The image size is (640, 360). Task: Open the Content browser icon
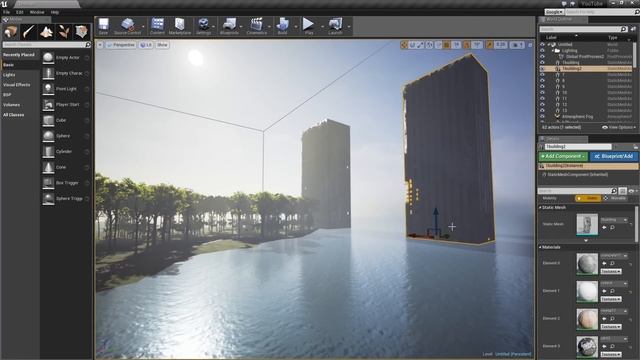(x=158, y=26)
